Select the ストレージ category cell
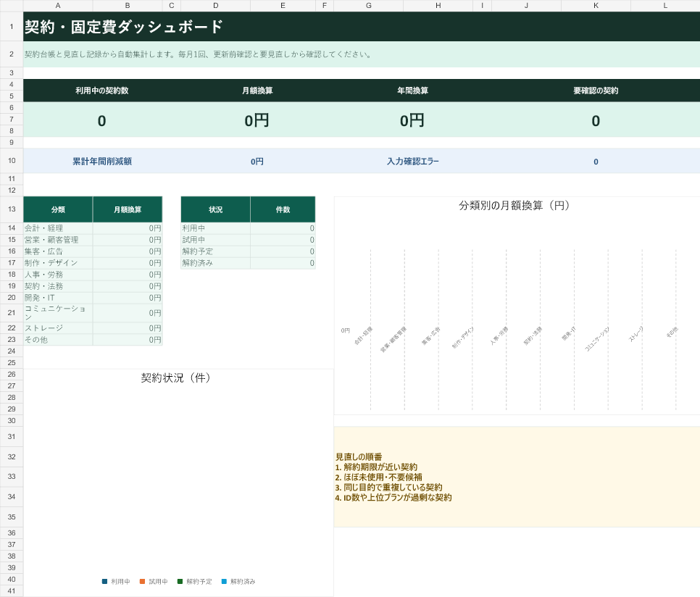This screenshot has width=700, height=597. click(x=58, y=328)
